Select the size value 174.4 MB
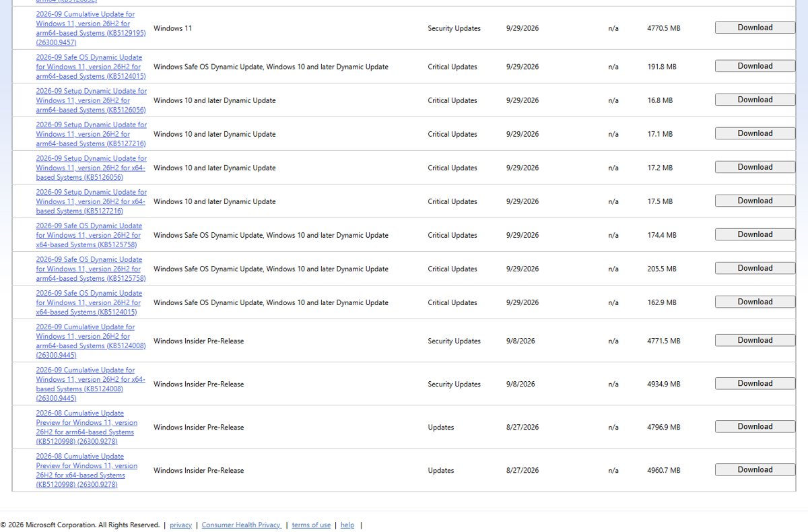This screenshot has height=532, width=808. click(662, 235)
